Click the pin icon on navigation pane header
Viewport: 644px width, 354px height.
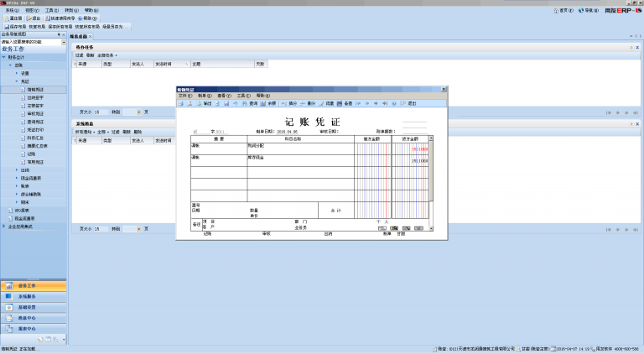(x=59, y=34)
